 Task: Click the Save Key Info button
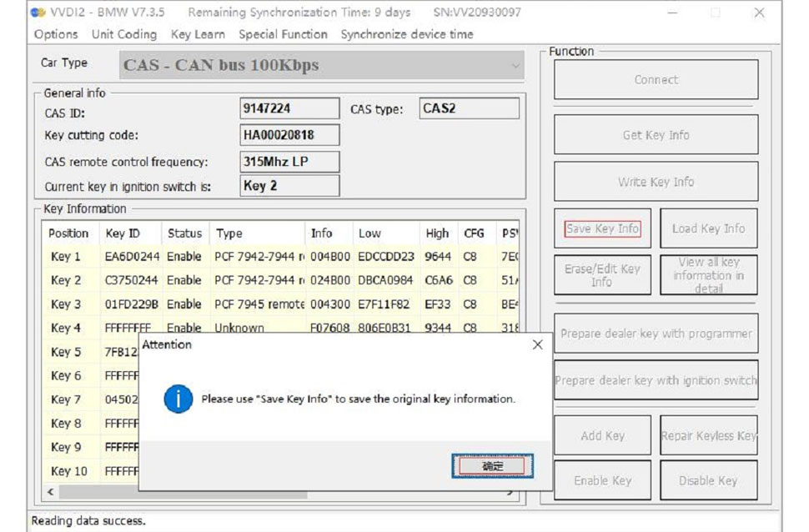(602, 228)
